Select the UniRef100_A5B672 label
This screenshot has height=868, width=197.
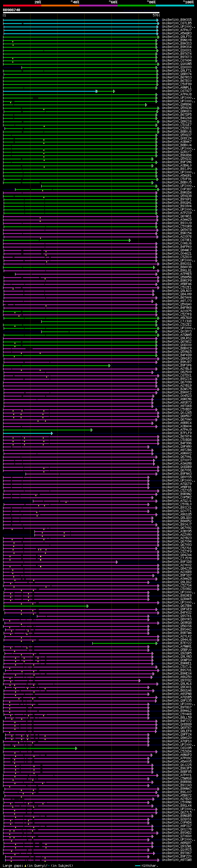[177, 795]
